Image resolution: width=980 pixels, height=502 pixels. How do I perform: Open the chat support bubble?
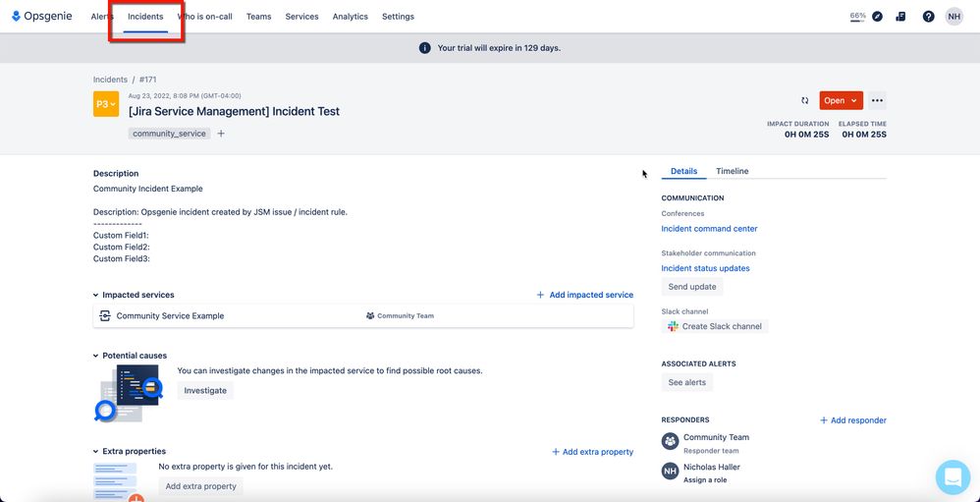[x=953, y=477]
